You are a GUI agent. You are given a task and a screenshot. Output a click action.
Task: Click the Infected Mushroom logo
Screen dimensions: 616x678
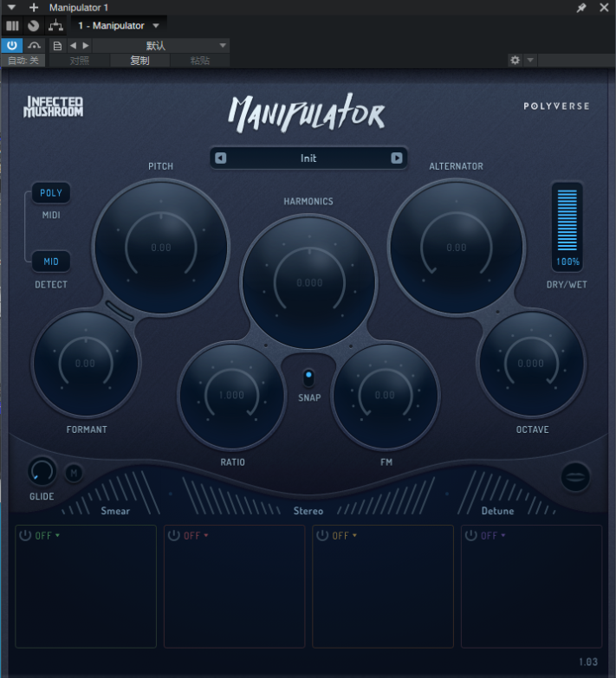(53, 107)
